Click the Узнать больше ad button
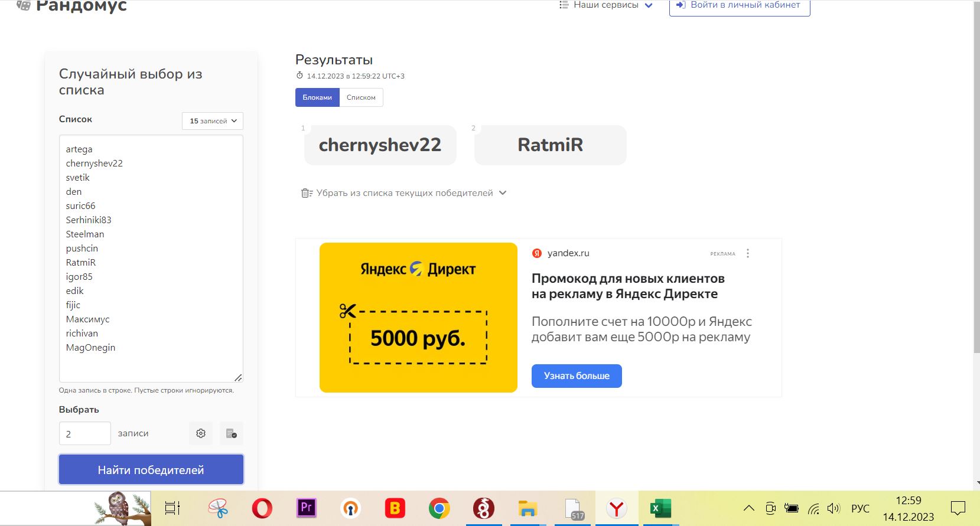The height and width of the screenshot is (526, 980). pos(577,376)
